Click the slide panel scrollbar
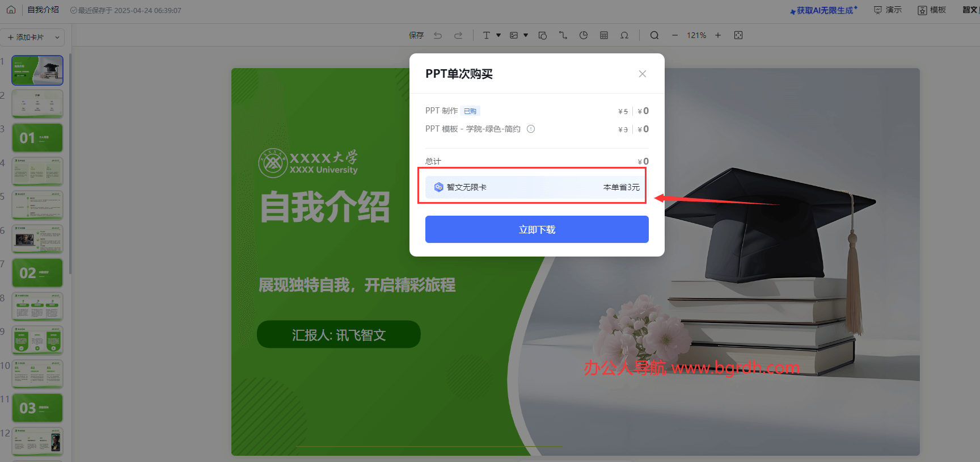This screenshot has width=980, height=462. click(x=70, y=163)
